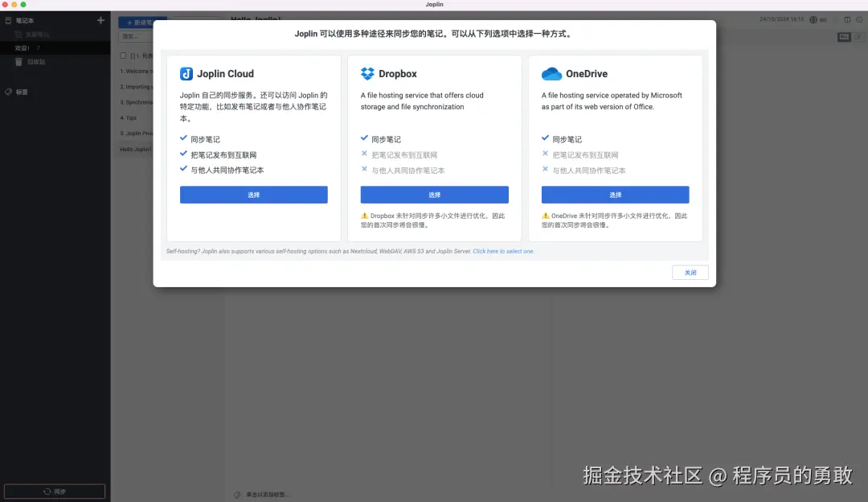This screenshot has height=502, width=868.
Task: Click the notebooks (笔记本) icon in sidebar
Action: 8,22
